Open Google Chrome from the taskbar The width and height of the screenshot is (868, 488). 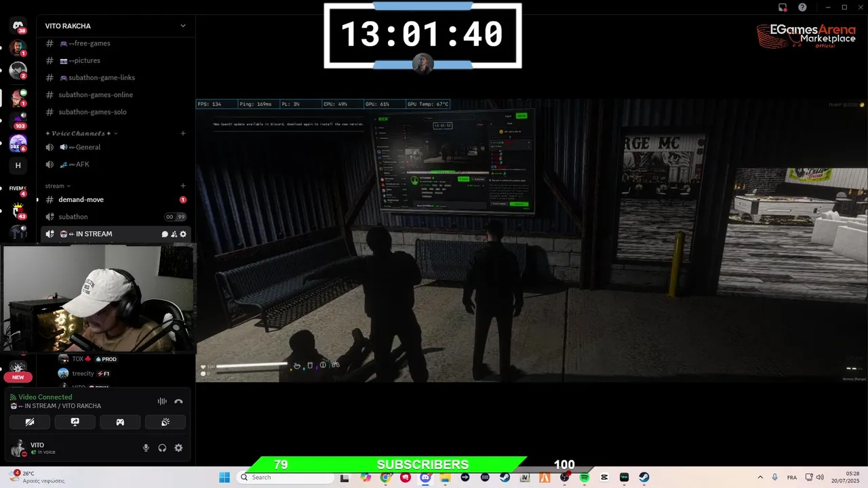point(386,477)
